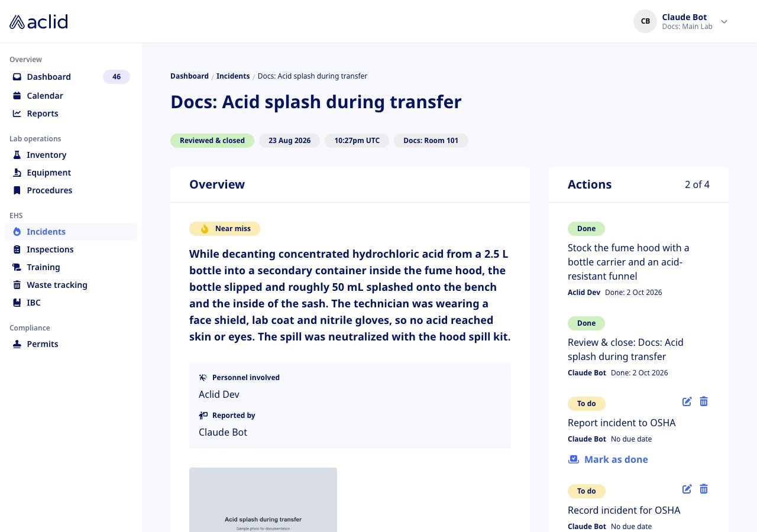Edit the Report incident to OSHA action
The height and width of the screenshot is (532, 757).
[x=687, y=401]
